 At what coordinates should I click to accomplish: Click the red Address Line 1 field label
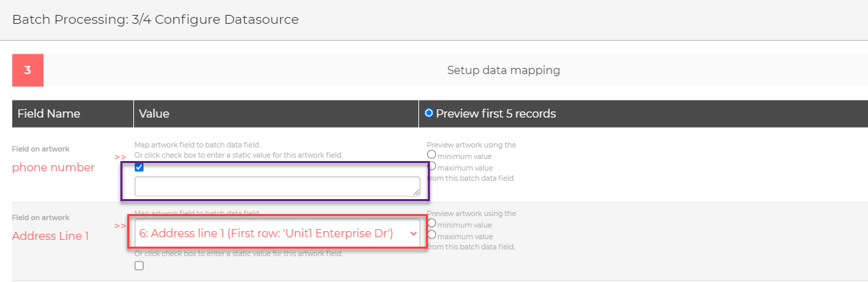(50, 236)
